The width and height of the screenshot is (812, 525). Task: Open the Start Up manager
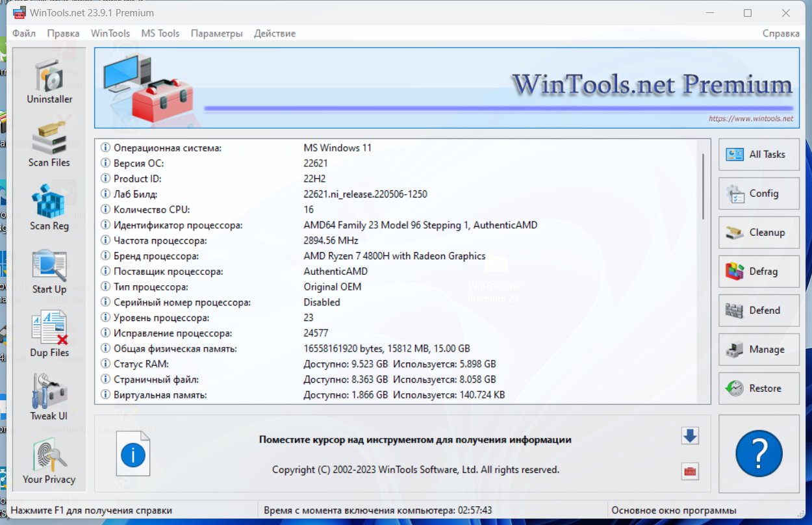[49, 272]
